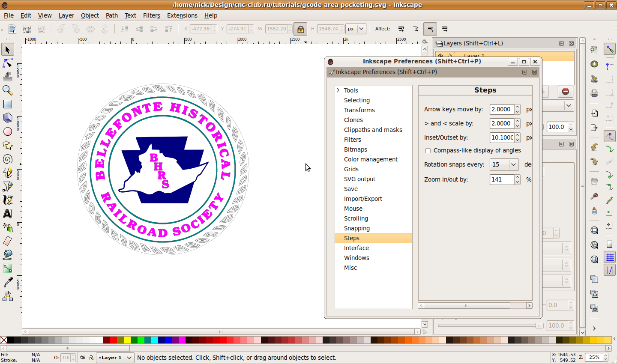Select Snapping in preferences list
Viewport: 617px width, 364px height.
pyautogui.click(x=373, y=228)
